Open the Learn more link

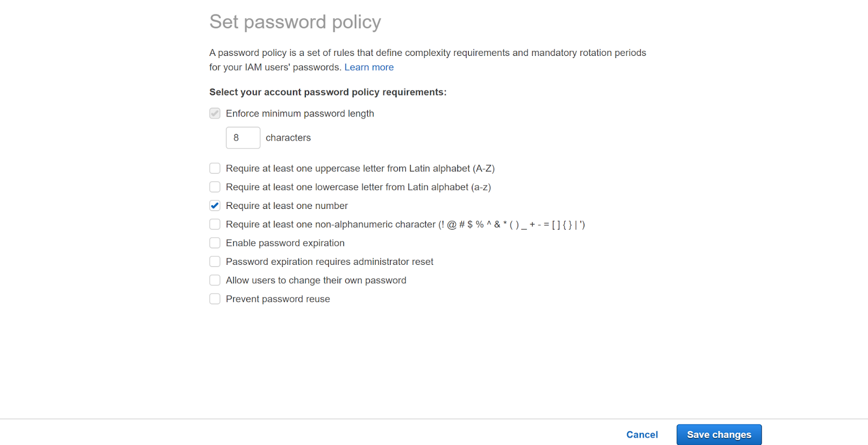point(369,67)
